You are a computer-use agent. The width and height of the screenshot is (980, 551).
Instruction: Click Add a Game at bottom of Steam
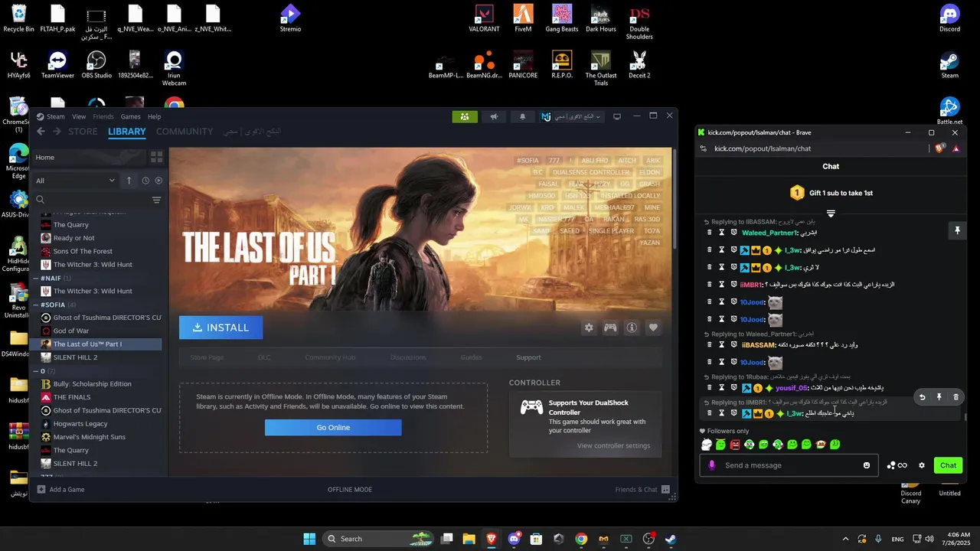pyautogui.click(x=61, y=490)
